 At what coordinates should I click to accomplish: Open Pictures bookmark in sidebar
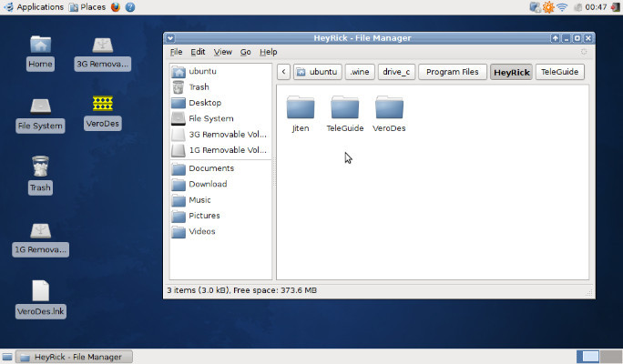(x=220, y=216)
